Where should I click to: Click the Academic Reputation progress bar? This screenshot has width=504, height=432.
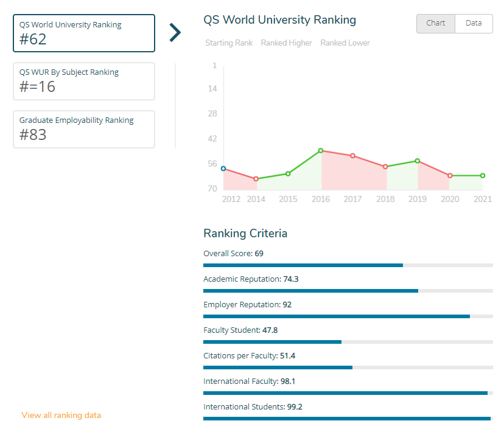[348, 291]
